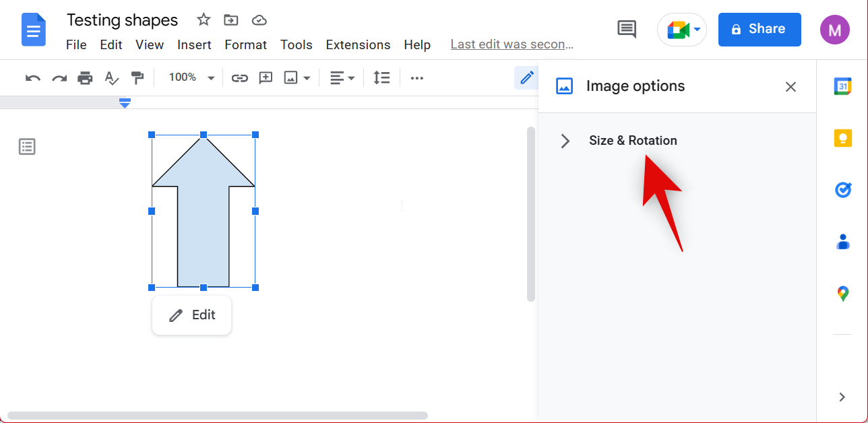Click the Print icon
The height and width of the screenshot is (423, 868).
click(85, 78)
